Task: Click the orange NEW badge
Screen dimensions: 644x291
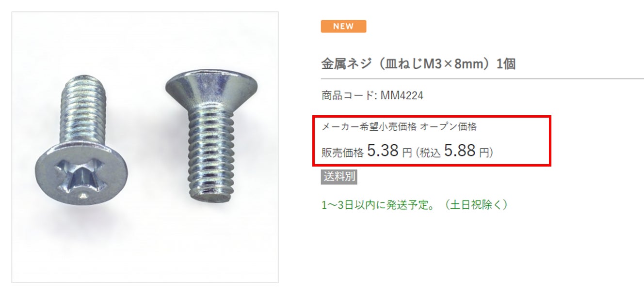Action: coord(343,26)
